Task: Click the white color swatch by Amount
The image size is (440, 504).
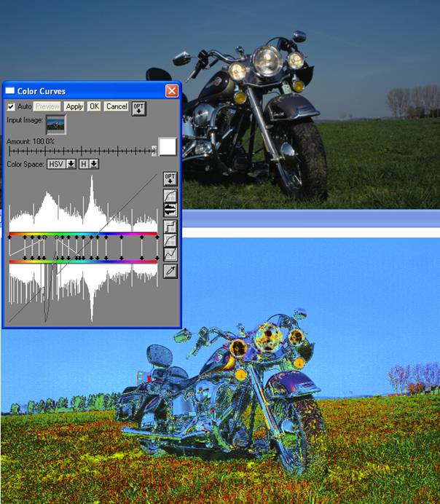Action: click(x=168, y=147)
